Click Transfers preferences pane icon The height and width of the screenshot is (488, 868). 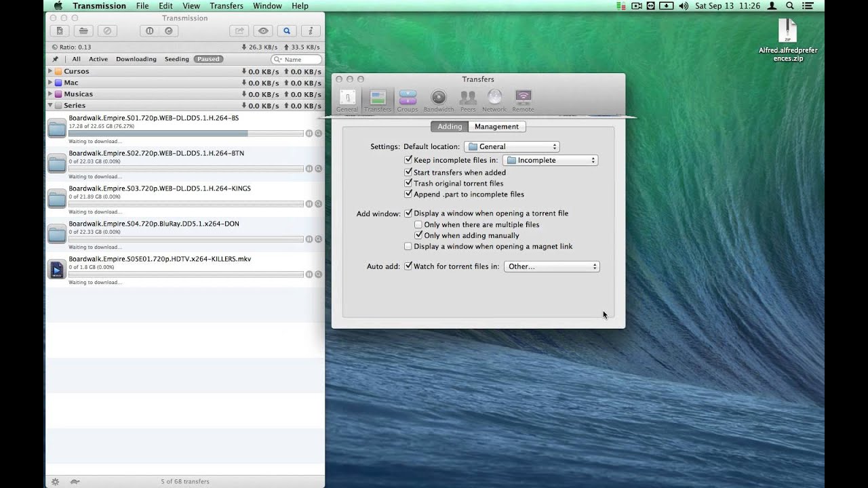point(378,100)
